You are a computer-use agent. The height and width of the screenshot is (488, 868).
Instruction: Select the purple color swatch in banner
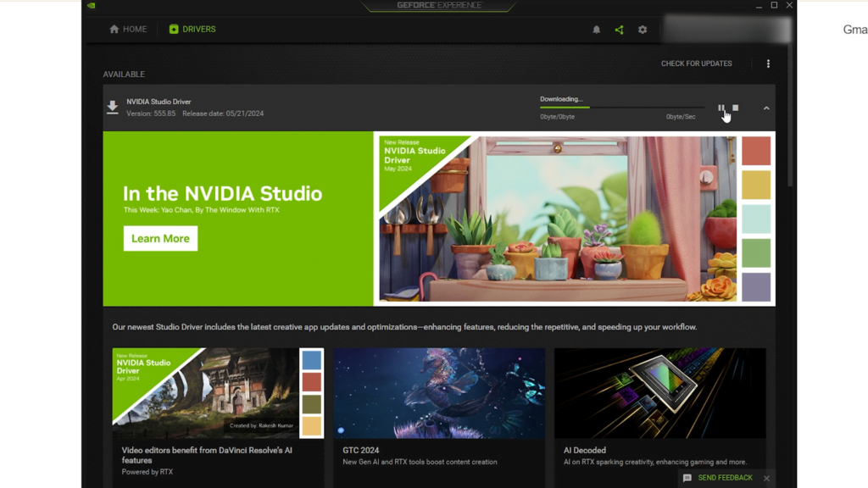(x=756, y=286)
